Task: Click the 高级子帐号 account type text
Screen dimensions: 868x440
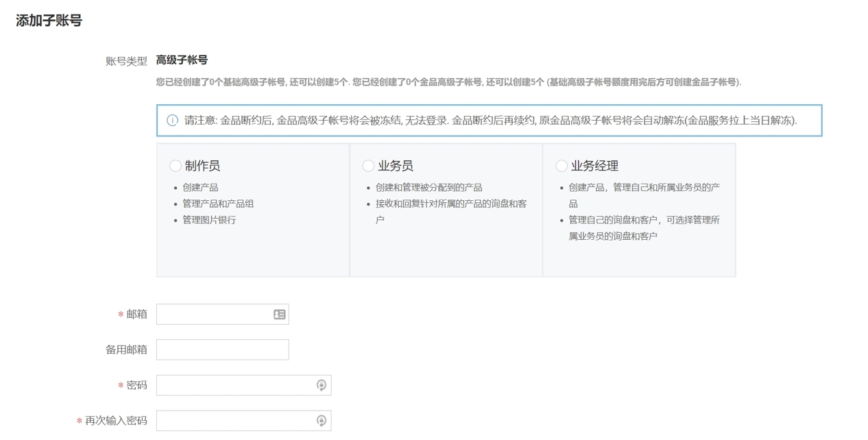Action: (182, 60)
